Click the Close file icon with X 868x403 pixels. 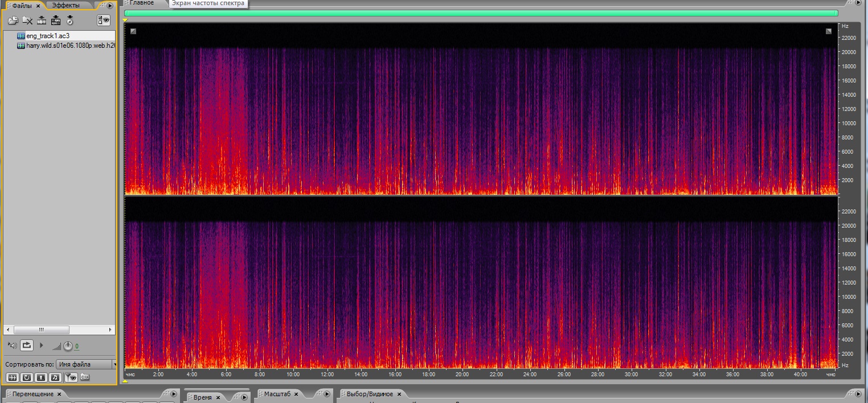click(27, 20)
